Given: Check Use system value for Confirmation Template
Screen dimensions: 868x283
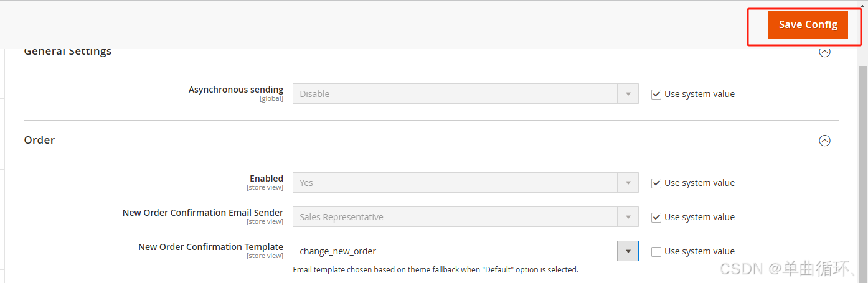Looking at the screenshot, I should pyautogui.click(x=656, y=252).
